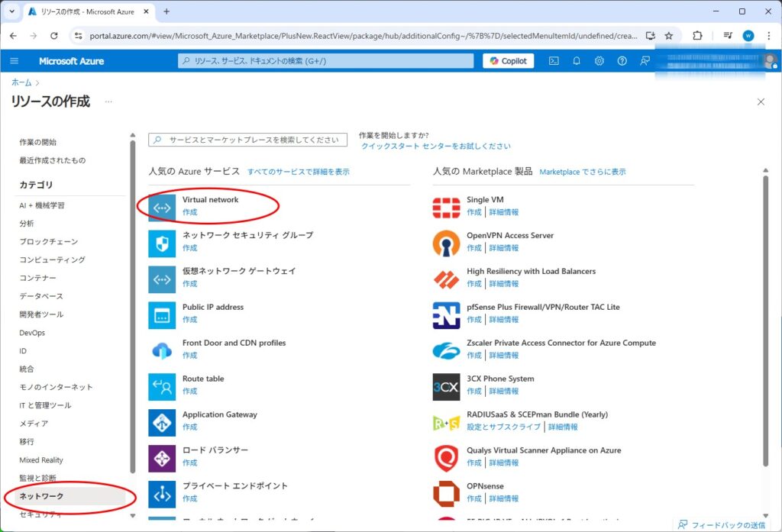
Task: Open the browser extensions puzzle icon
Action: click(x=697, y=36)
